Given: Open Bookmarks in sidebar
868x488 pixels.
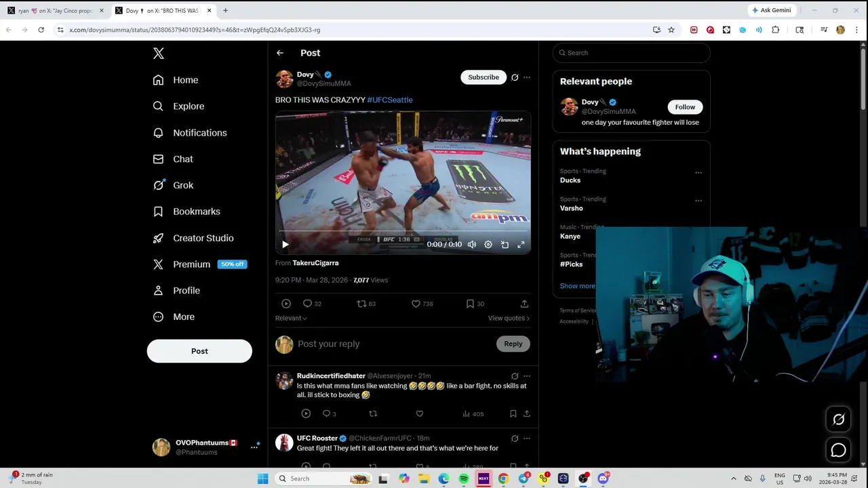Looking at the screenshot, I should 186,211.
